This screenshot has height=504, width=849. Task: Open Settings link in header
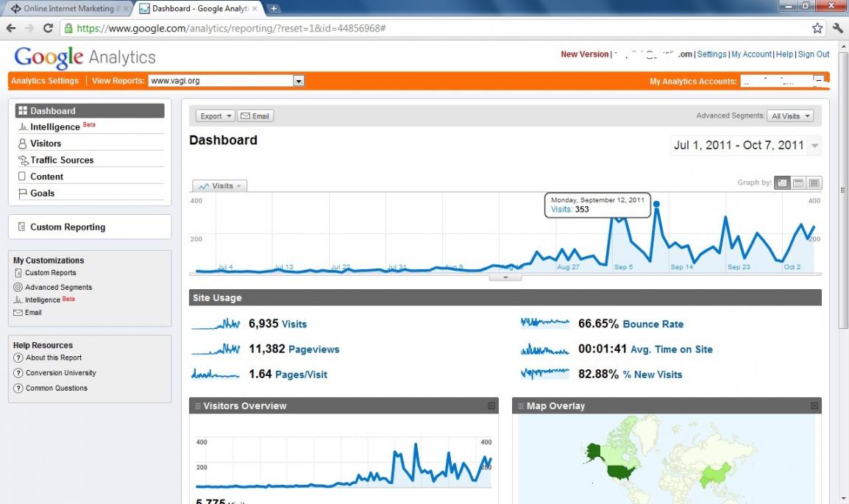click(x=711, y=54)
